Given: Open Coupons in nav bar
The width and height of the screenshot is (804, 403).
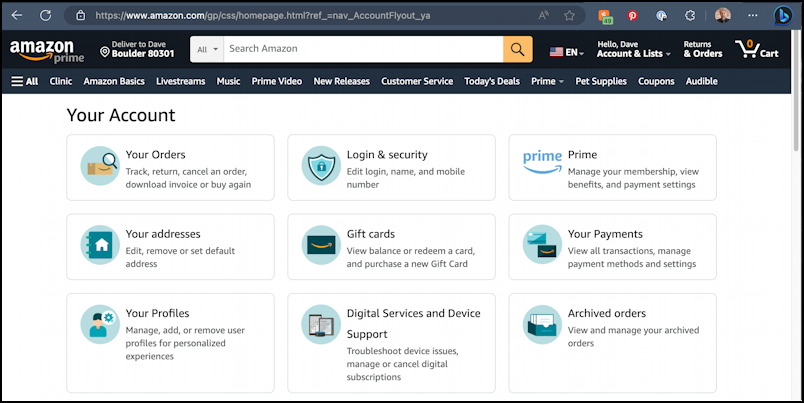Looking at the screenshot, I should tap(656, 81).
